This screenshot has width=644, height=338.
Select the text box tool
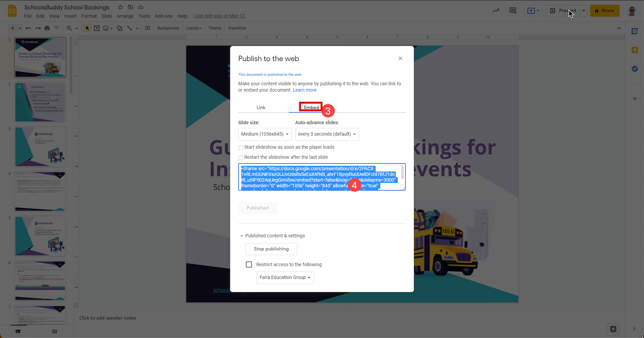[x=97, y=28]
